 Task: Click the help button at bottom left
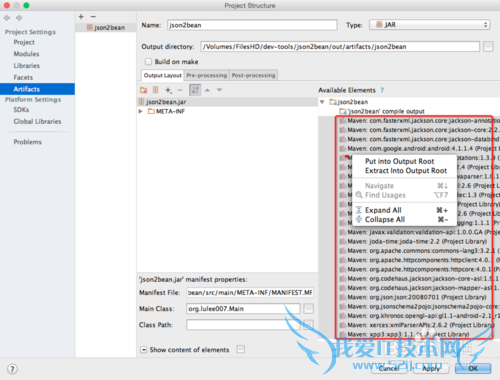[12, 369]
